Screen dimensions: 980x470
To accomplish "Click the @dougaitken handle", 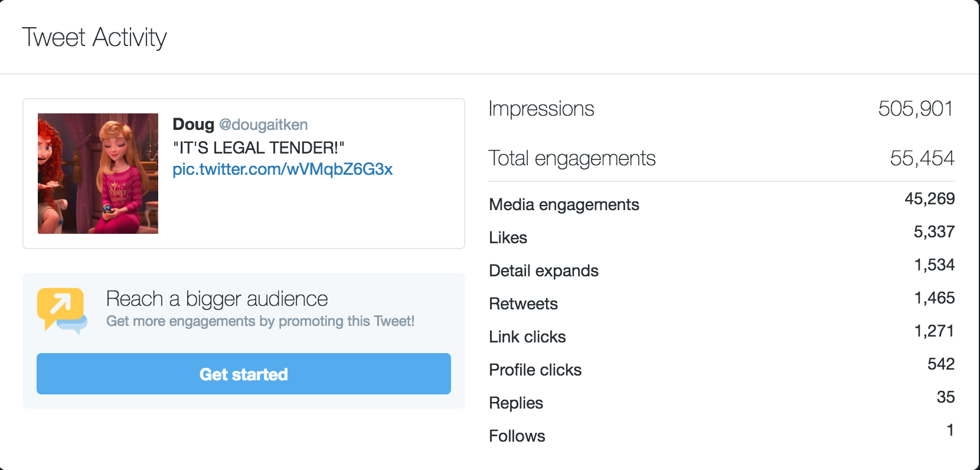I will coord(263,125).
